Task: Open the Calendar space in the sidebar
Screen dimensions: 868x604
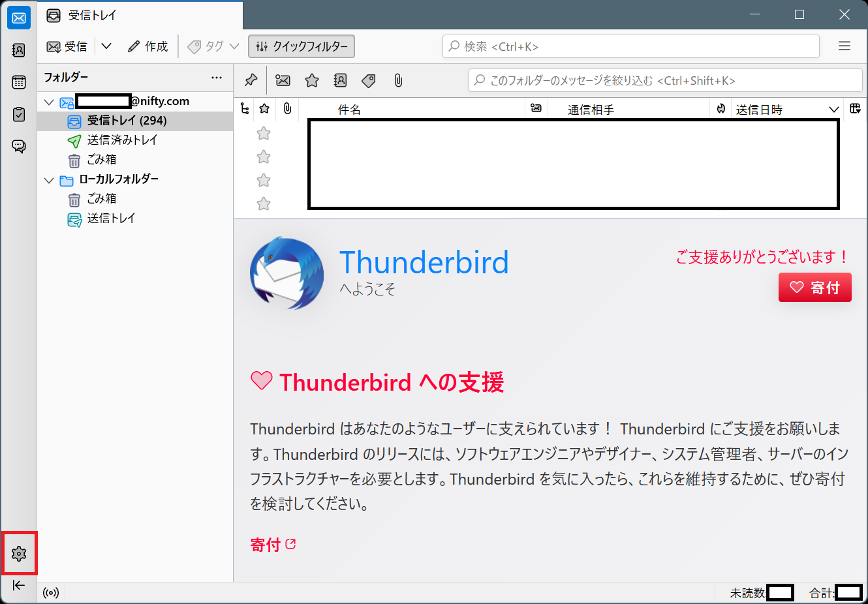Action: (x=19, y=82)
